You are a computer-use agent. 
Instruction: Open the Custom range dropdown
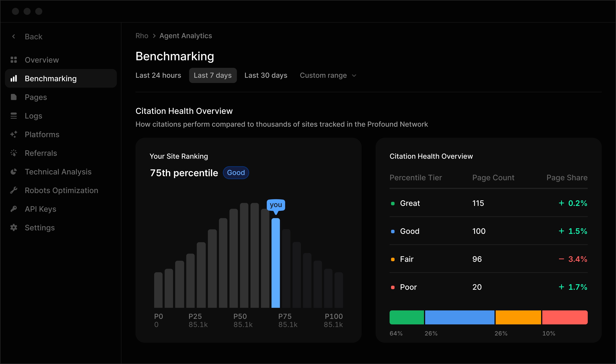pyautogui.click(x=328, y=75)
